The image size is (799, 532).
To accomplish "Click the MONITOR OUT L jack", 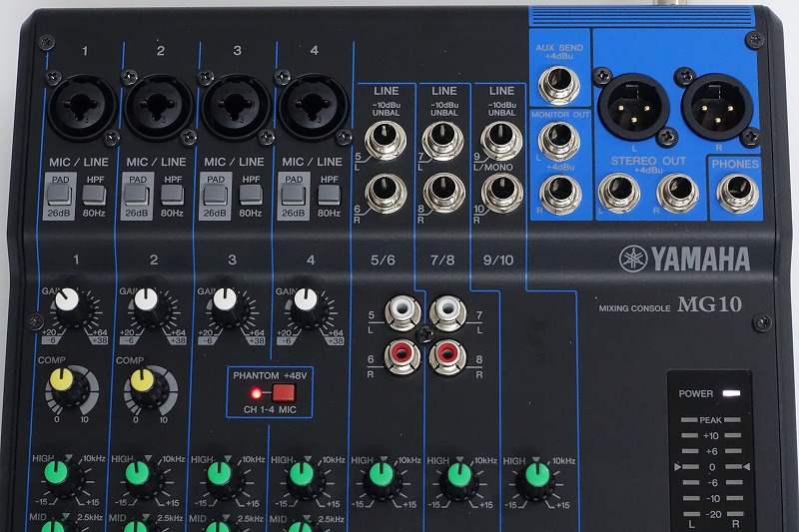I will point(559,141).
